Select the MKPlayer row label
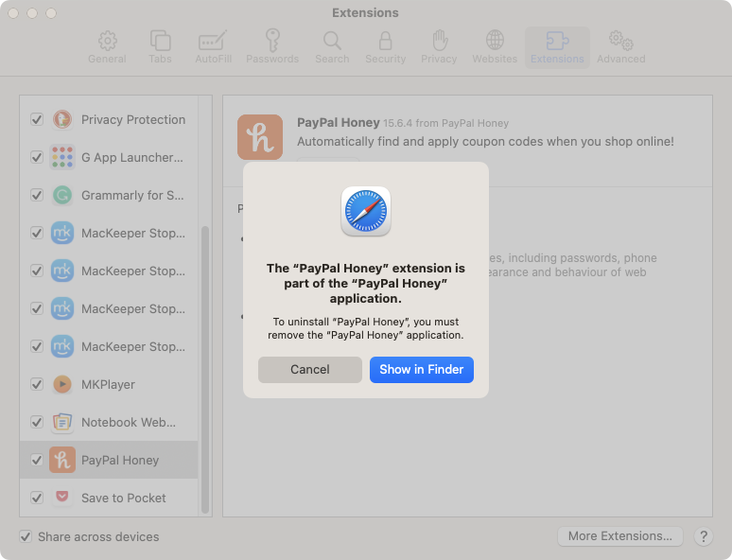The image size is (732, 560). pos(108,384)
